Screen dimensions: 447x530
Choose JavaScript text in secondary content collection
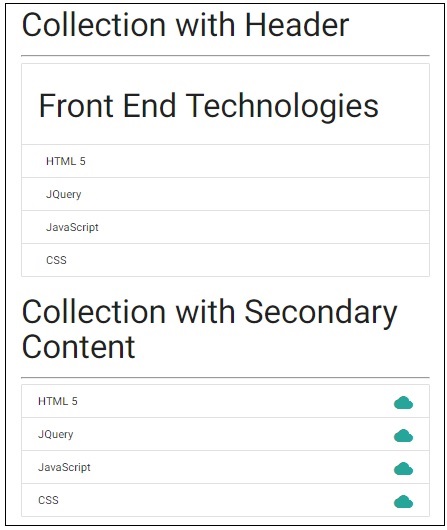click(64, 467)
